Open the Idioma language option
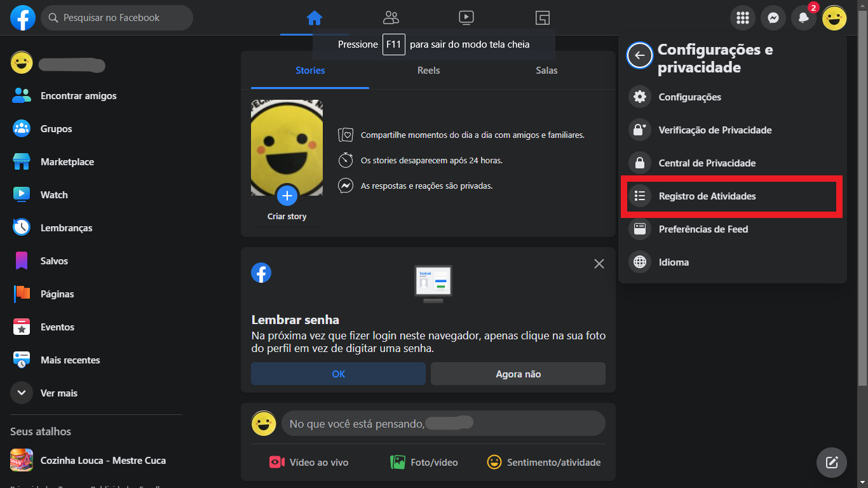 (733, 262)
